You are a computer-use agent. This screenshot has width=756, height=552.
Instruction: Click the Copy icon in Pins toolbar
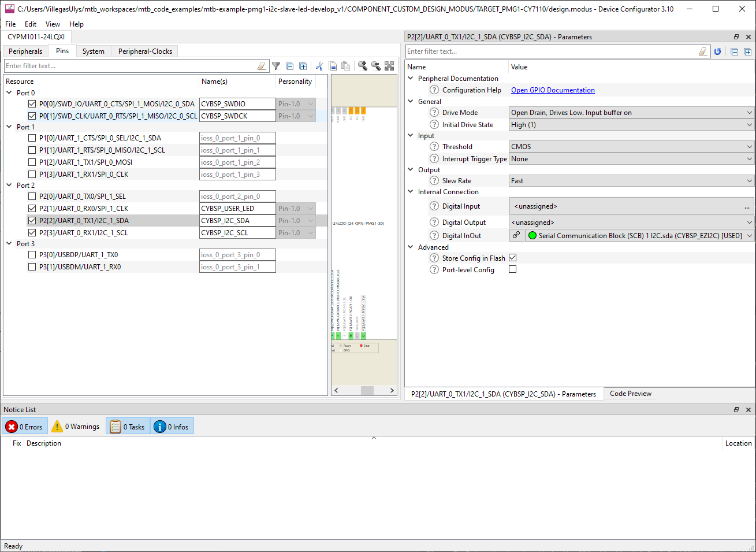pyautogui.click(x=333, y=66)
